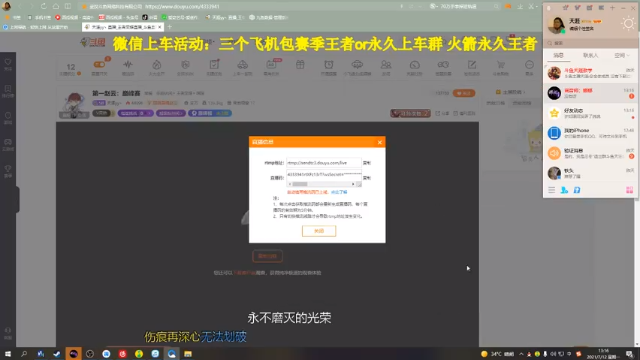640x360 pixels.
Task: Open taskbar search magnifier
Action: [x=24, y=354]
